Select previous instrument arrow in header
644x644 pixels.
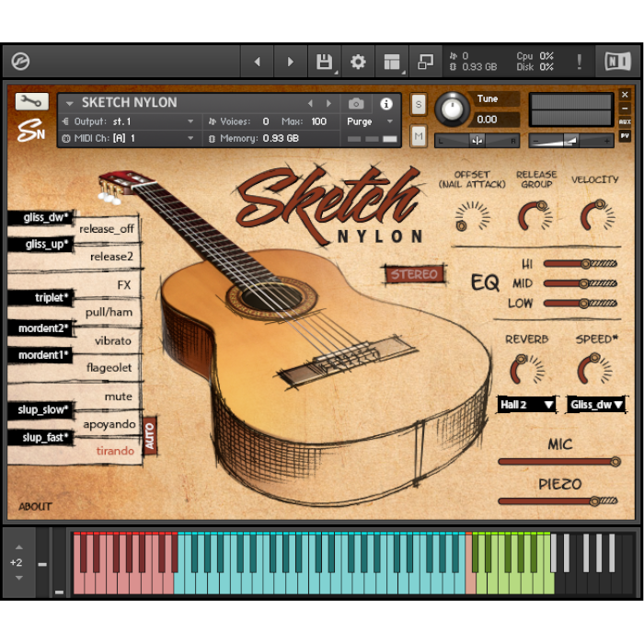pos(311,103)
